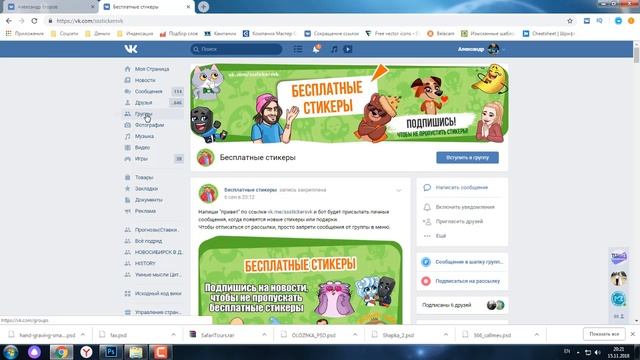Bookmark this page with star icon
This screenshot has width=640, height=360.
570,21
